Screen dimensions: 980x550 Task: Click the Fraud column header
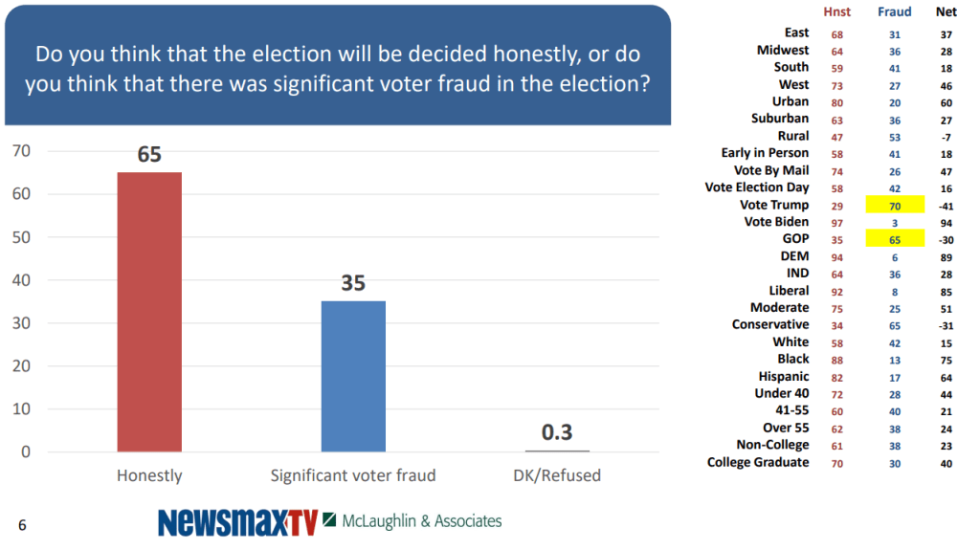pos(894,12)
